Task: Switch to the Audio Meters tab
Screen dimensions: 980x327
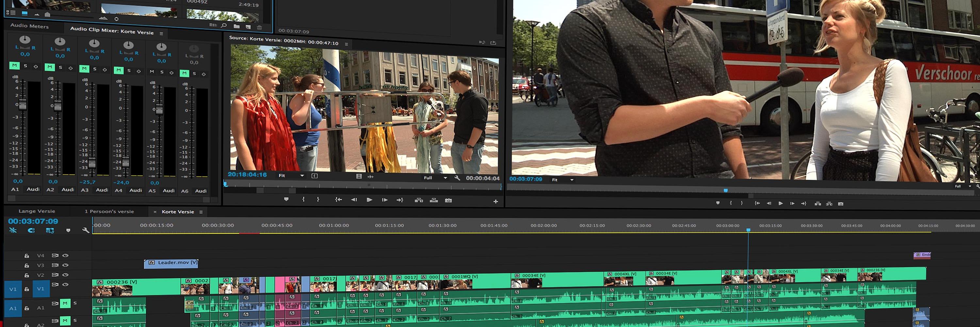Action: pyautogui.click(x=30, y=26)
